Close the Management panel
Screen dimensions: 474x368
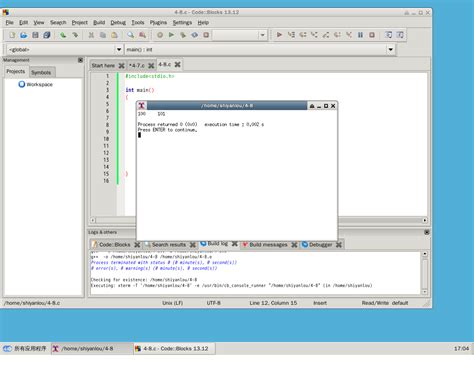pyautogui.click(x=80, y=60)
